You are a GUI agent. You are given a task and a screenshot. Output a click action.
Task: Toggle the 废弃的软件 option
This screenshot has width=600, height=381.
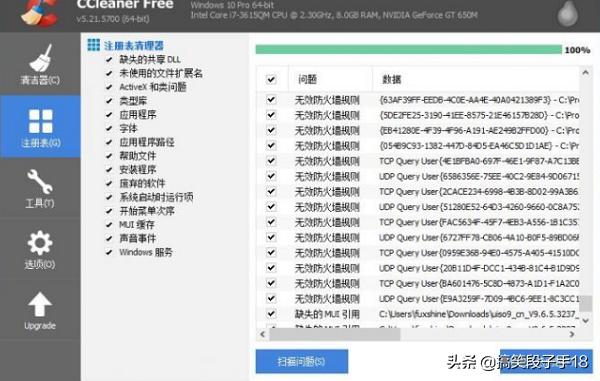109,184
